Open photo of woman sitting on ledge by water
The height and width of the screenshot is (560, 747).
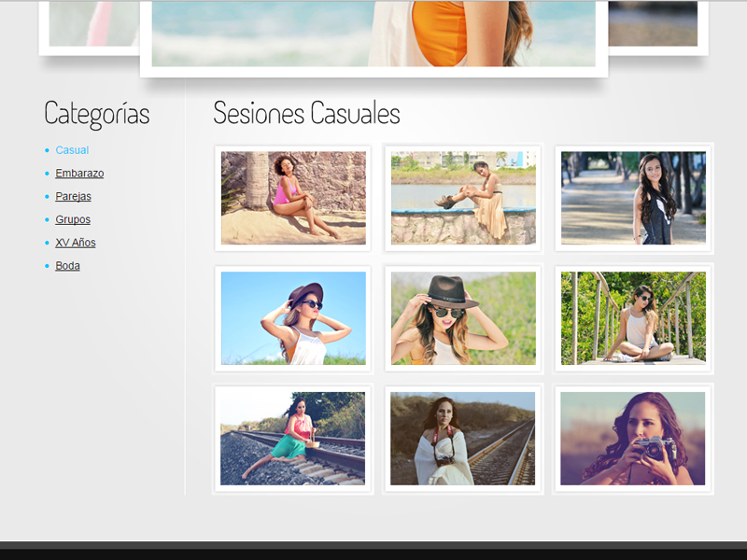pyautogui.click(x=463, y=198)
